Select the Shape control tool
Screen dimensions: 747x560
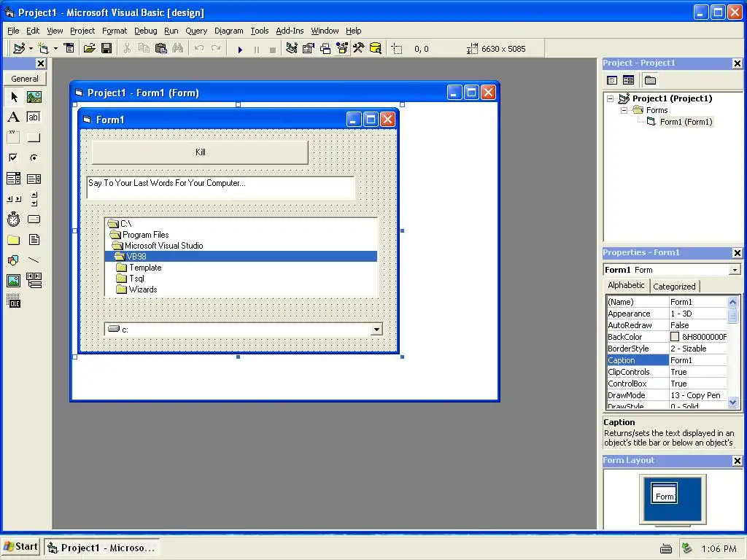pos(14,260)
